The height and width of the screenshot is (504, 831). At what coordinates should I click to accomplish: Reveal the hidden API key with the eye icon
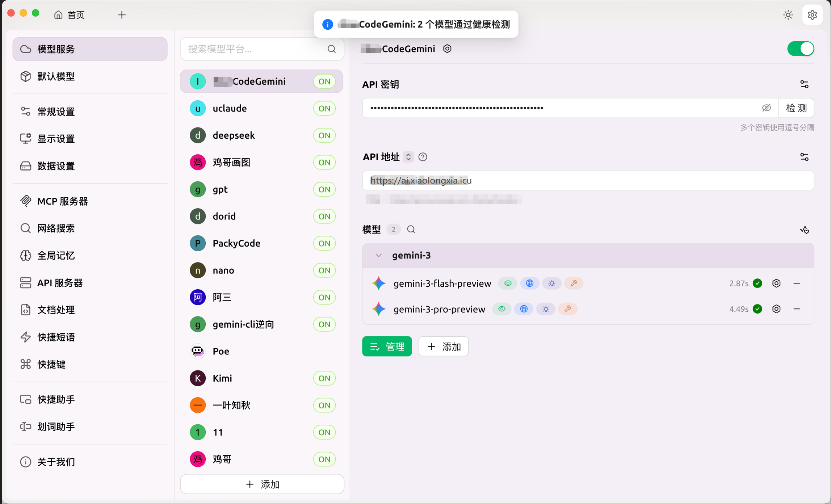click(x=766, y=108)
